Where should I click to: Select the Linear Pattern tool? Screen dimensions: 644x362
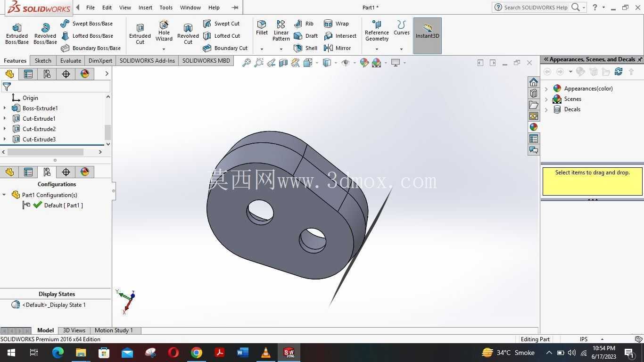[x=281, y=31]
